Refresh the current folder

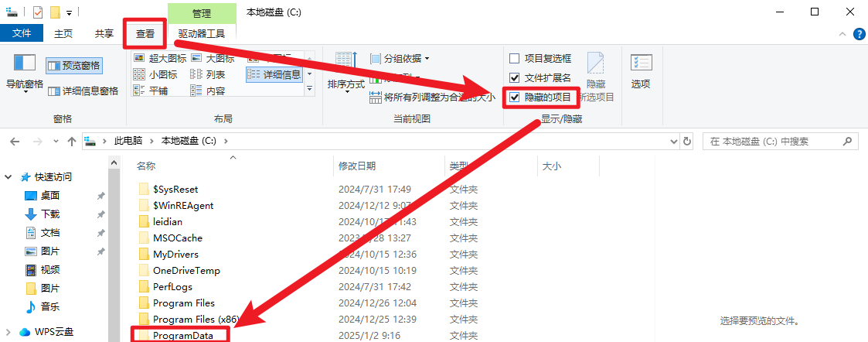[x=687, y=142]
